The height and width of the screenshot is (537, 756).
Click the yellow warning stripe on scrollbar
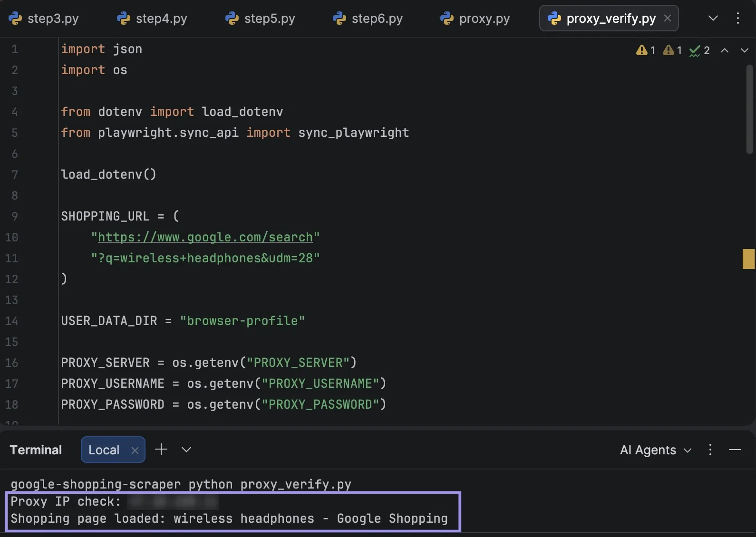point(749,259)
